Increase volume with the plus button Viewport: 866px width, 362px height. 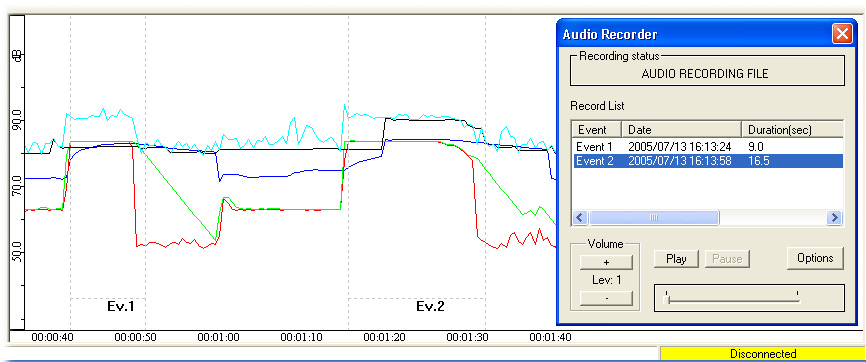coord(606,262)
